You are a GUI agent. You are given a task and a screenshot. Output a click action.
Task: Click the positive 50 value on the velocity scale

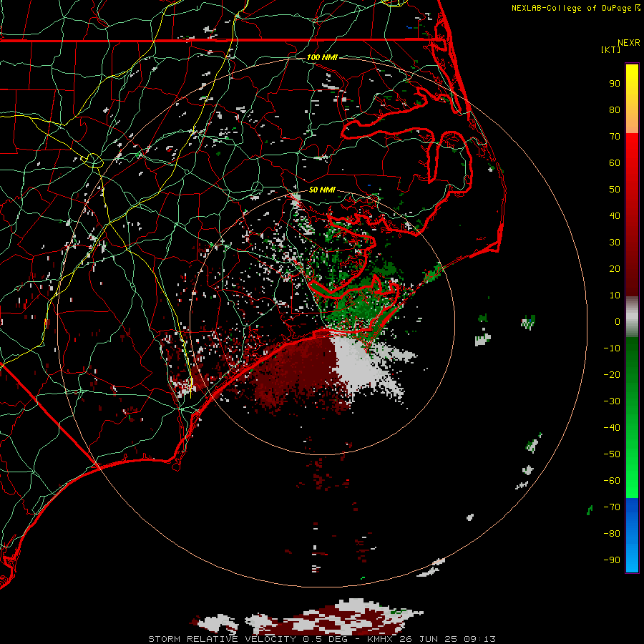[x=615, y=190]
